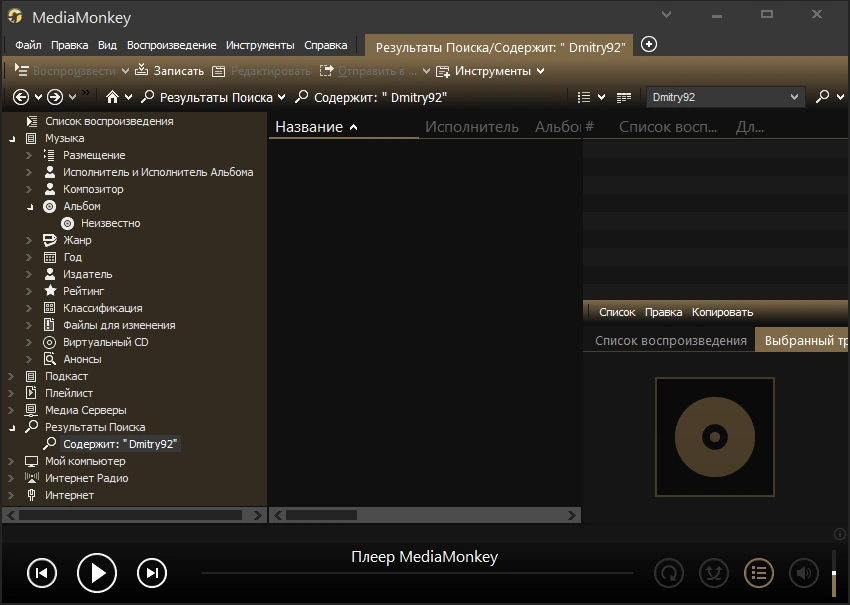This screenshot has height=605, width=850.
Task: Switch to Список воспроизведения tab in right panel
Action: click(671, 340)
